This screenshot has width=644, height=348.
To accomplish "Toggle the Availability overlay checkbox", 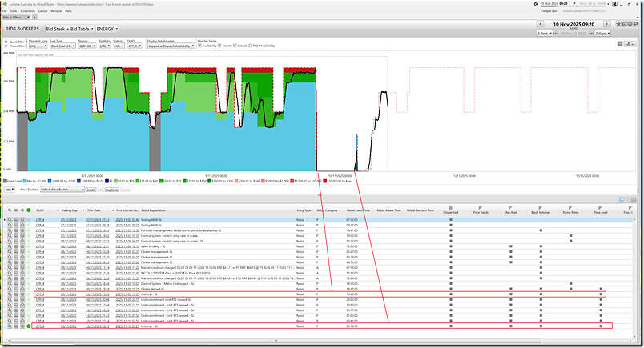I will (200, 46).
